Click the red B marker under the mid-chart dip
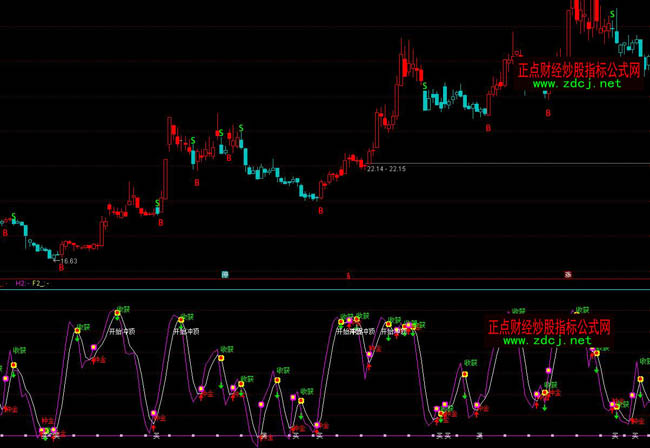Screen dimensions: 650x448 coord(320,211)
